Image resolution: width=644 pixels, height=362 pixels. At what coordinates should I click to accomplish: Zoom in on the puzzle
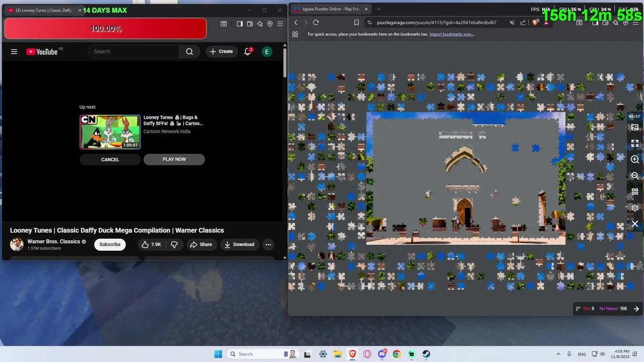click(635, 159)
